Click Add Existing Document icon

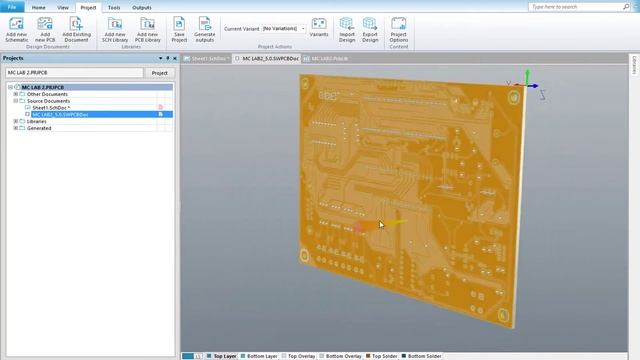pos(76,24)
